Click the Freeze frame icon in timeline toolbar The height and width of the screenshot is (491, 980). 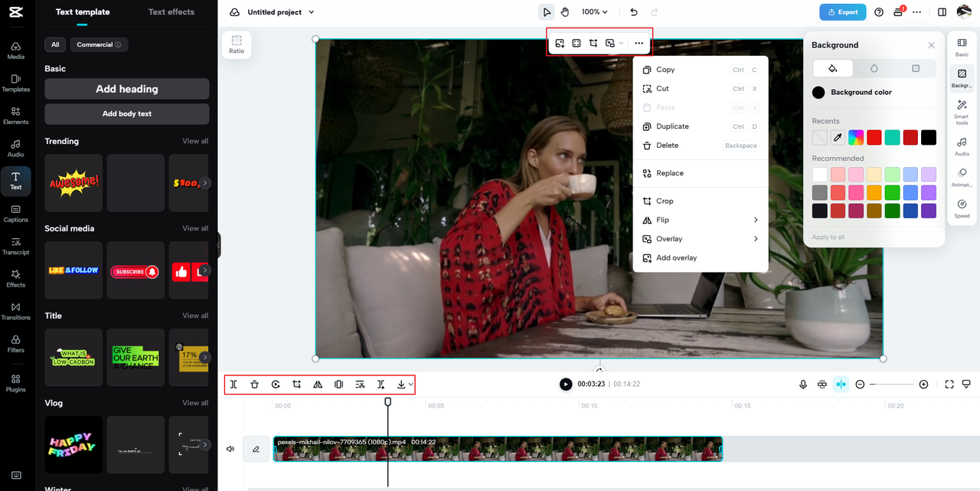pos(338,385)
